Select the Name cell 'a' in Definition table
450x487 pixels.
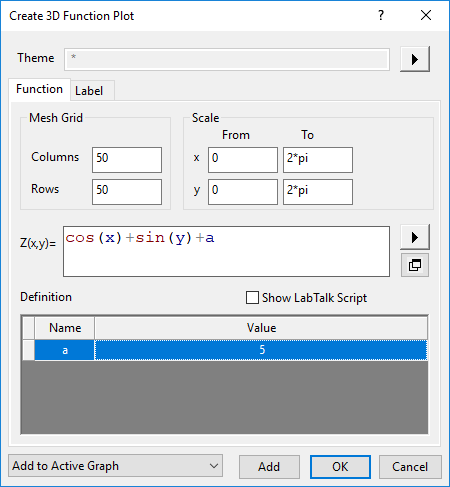click(x=65, y=350)
